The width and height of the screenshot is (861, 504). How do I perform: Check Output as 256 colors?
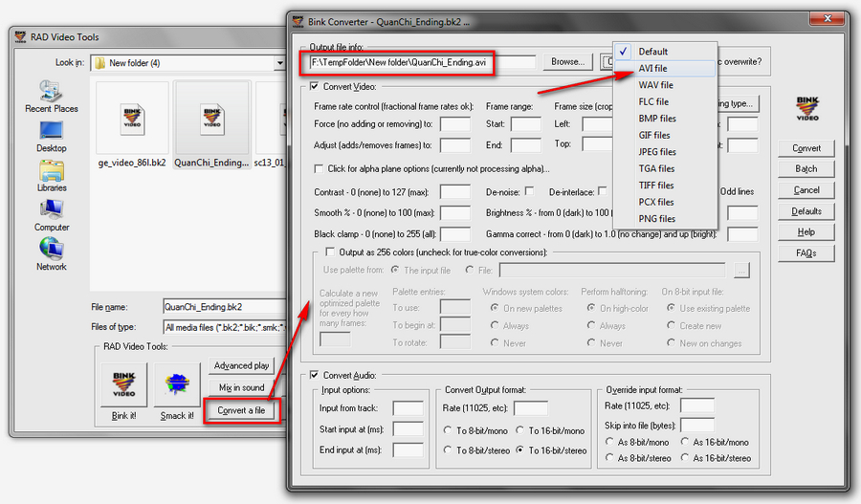(x=330, y=252)
